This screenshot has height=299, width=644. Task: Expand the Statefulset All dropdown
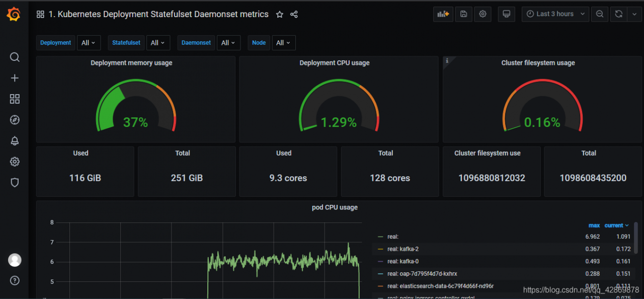[158, 43]
